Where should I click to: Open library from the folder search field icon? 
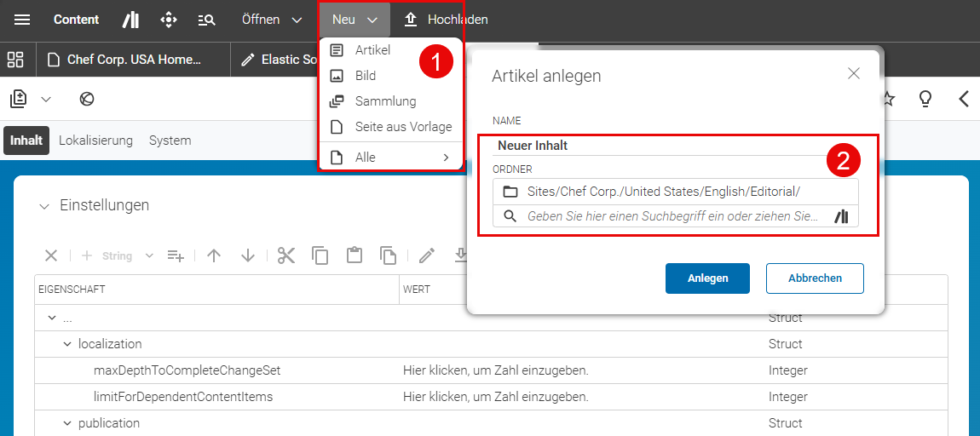point(842,216)
